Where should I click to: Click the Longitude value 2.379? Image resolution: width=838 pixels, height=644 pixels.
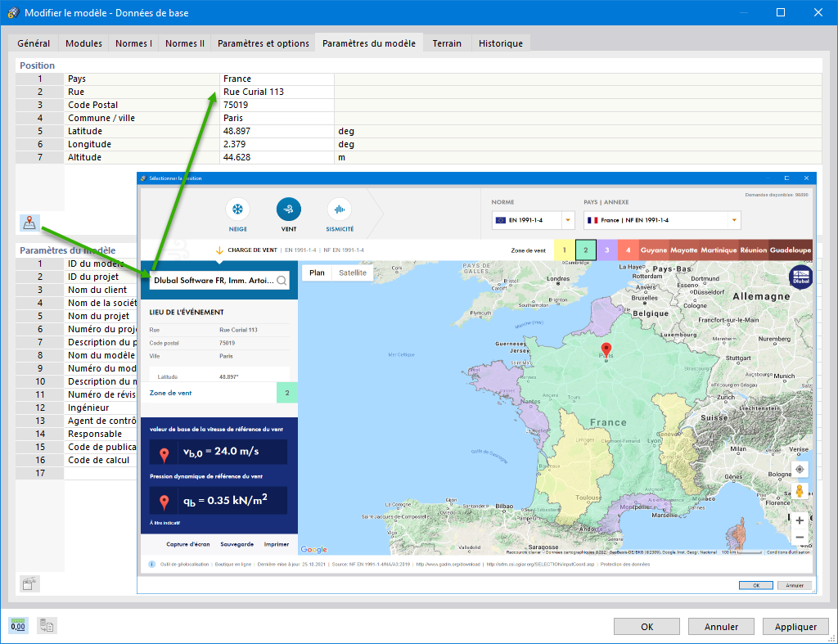[x=277, y=144]
